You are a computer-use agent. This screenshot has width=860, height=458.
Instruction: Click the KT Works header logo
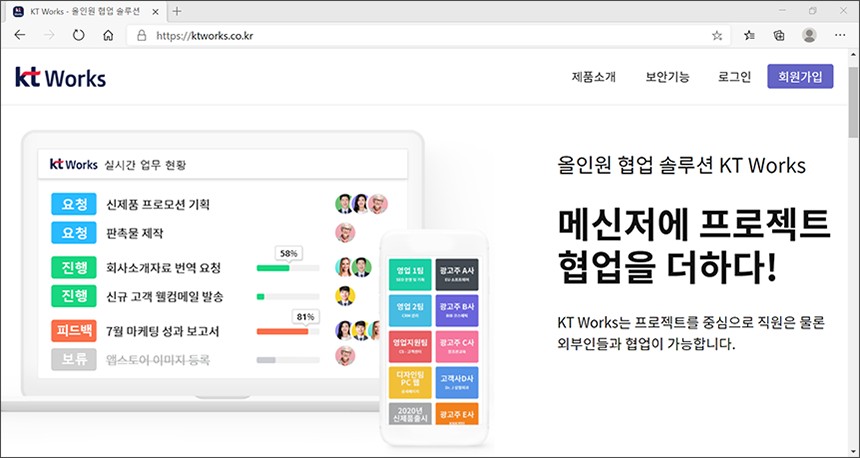tap(60, 78)
